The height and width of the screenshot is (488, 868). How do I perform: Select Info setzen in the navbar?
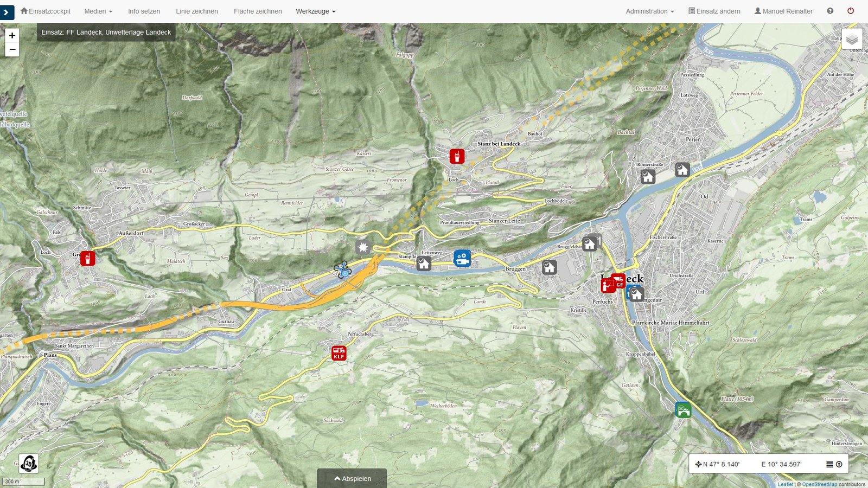pos(144,11)
